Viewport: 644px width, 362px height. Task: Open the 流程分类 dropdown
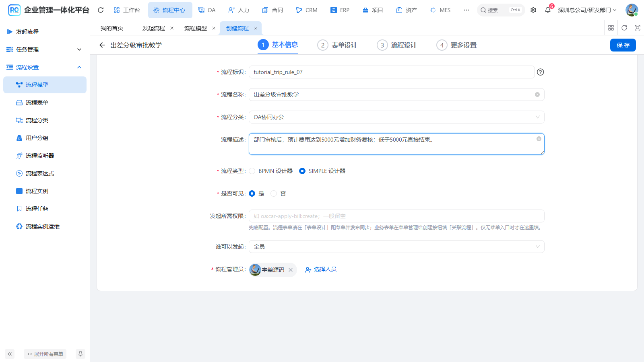pyautogui.click(x=396, y=117)
